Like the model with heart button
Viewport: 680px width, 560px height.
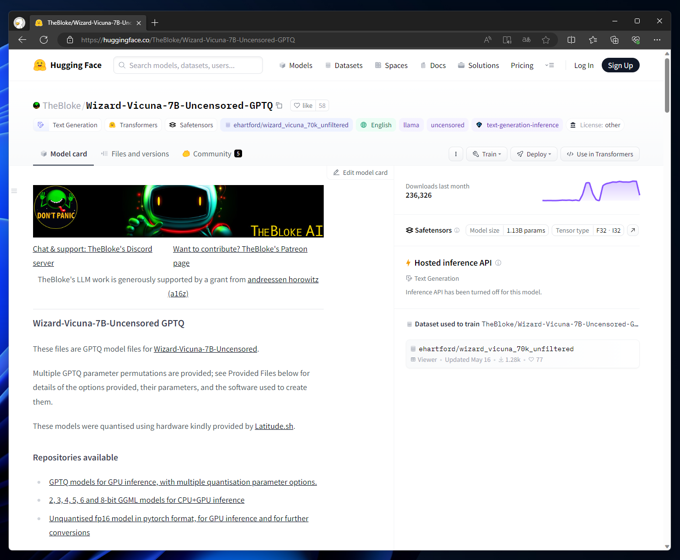coord(303,105)
